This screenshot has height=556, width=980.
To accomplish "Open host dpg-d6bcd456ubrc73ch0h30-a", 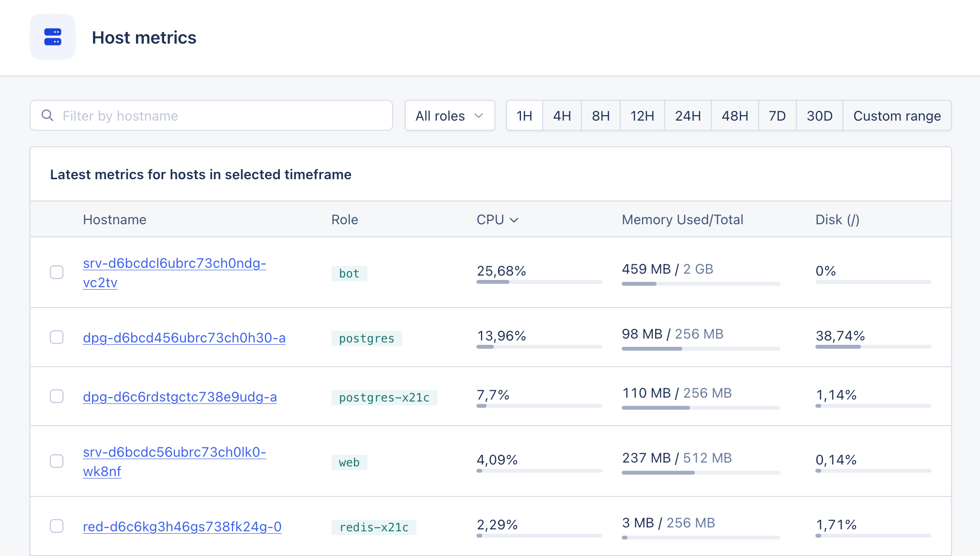I will pyautogui.click(x=184, y=338).
